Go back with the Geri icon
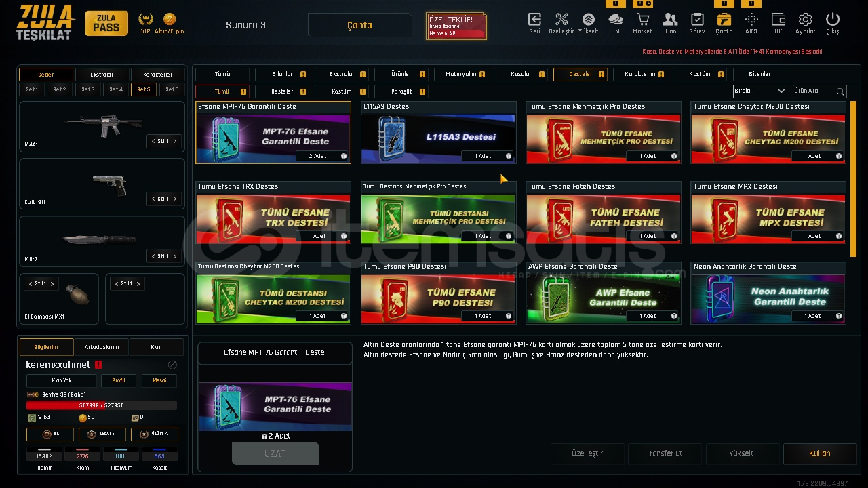868x488 pixels. click(534, 20)
